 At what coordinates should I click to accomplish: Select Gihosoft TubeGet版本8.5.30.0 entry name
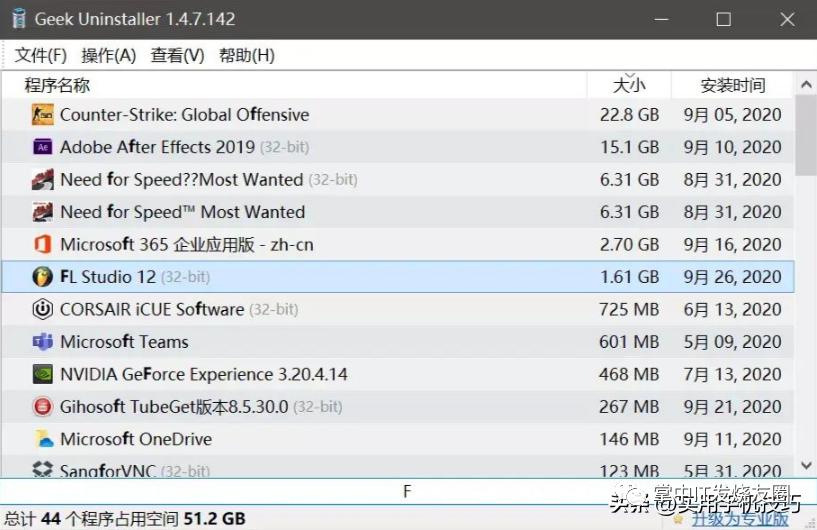[174, 406]
